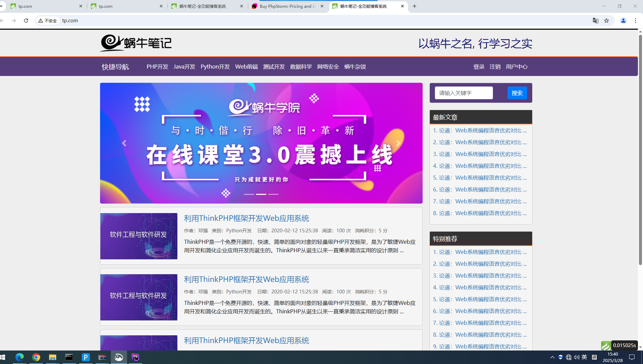Open the WinRAR icon in taskbar
Screen dimensions: 643x364
[102, 357]
